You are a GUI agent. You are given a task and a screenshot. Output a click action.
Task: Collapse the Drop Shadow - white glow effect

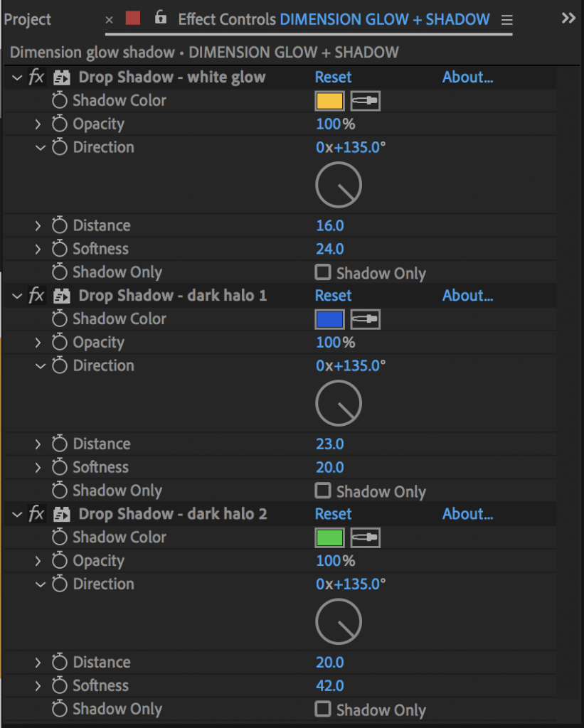coord(18,77)
